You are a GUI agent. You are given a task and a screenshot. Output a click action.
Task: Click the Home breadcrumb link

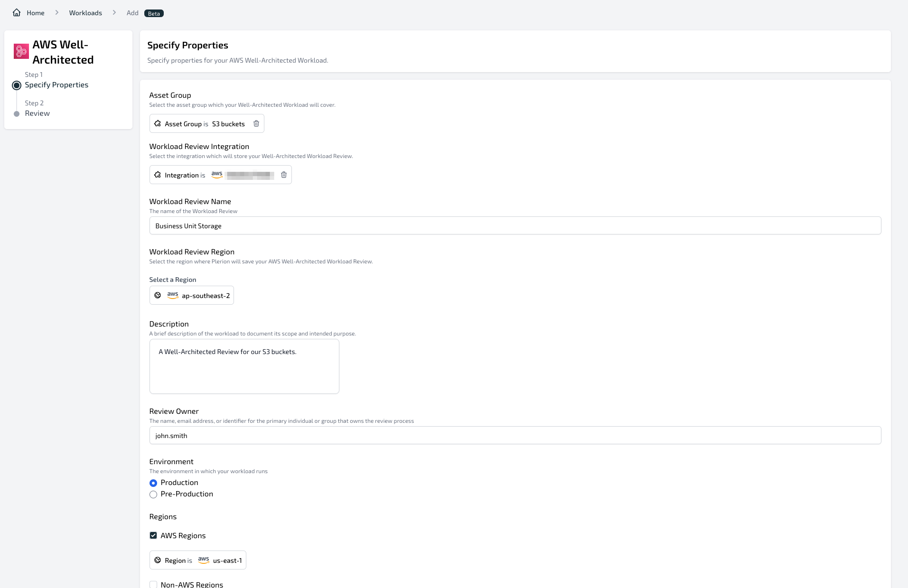[x=35, y=12]
